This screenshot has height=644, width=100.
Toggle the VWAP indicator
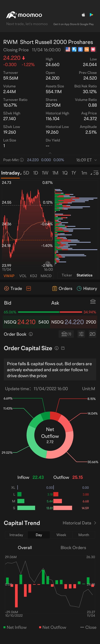pyautogui.click(x=9, y=276)
